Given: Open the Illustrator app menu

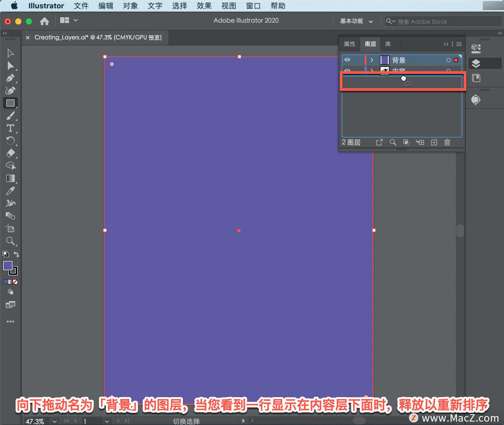Looking at the screenshot, I should pyautogui.click(x=46, y=6).
